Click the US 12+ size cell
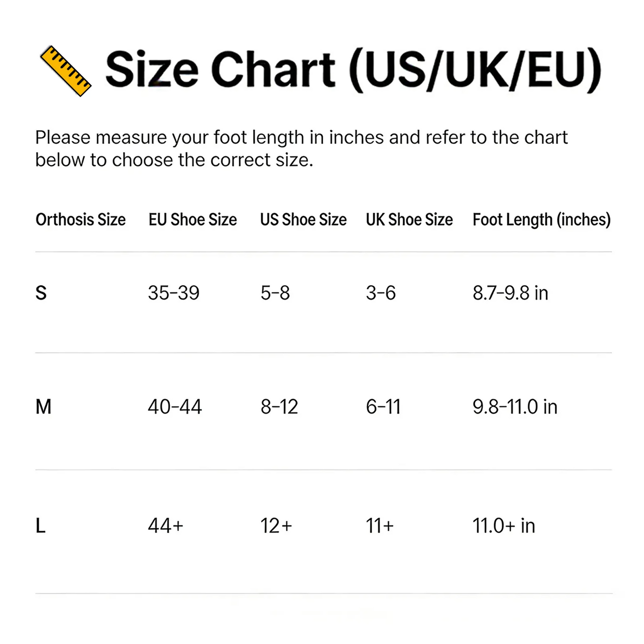Screen dimensions: 644x644 click(276, 526)
